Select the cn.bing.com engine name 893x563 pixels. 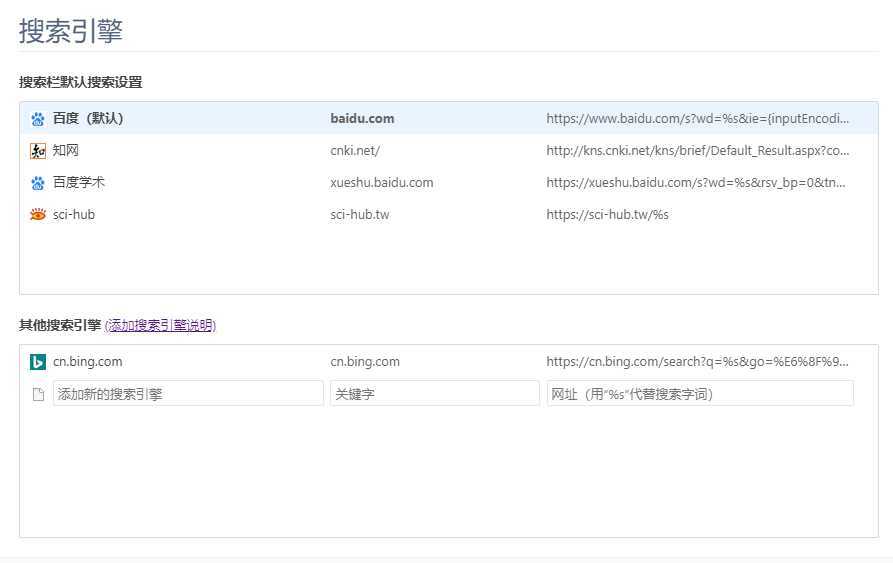pos(88,361)
